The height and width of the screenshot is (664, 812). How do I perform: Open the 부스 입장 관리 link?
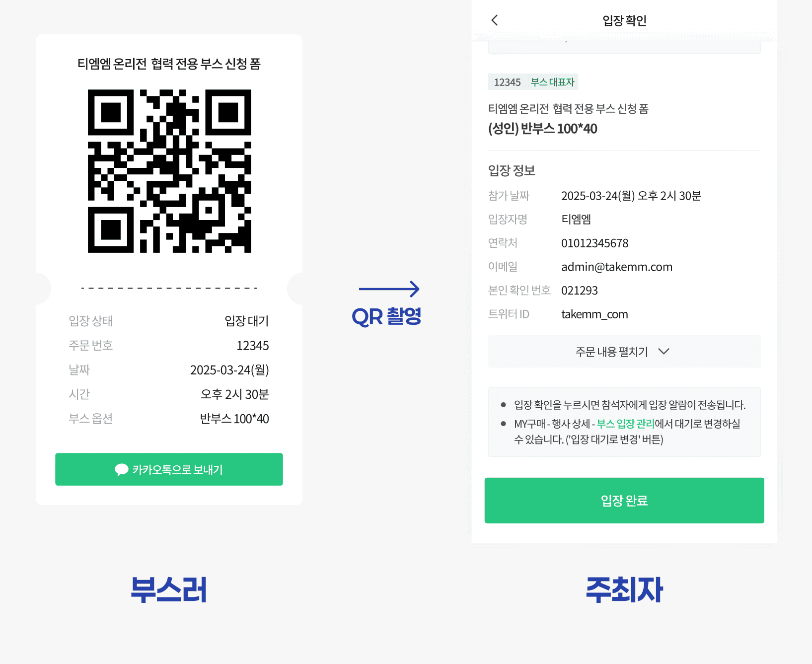625,424
